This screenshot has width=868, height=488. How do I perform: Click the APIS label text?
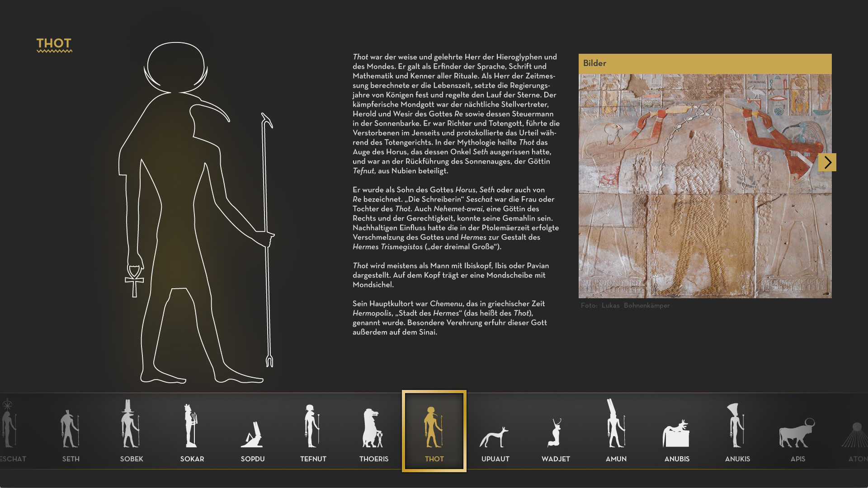pyautogui.click(x=798, y=459)
